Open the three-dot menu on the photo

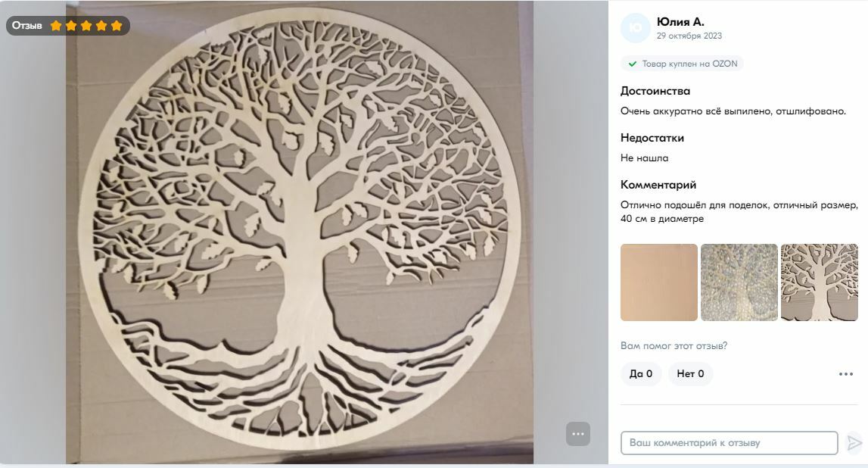tap(578, 434)
